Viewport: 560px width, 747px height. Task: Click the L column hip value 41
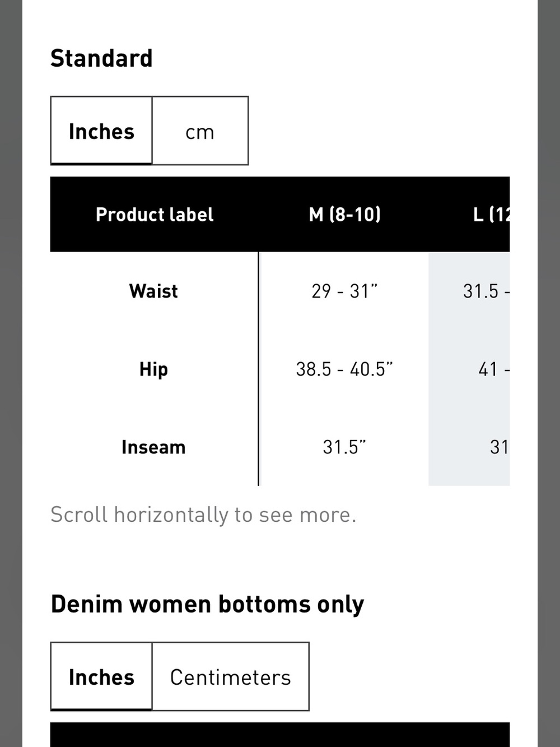point(488,369)
